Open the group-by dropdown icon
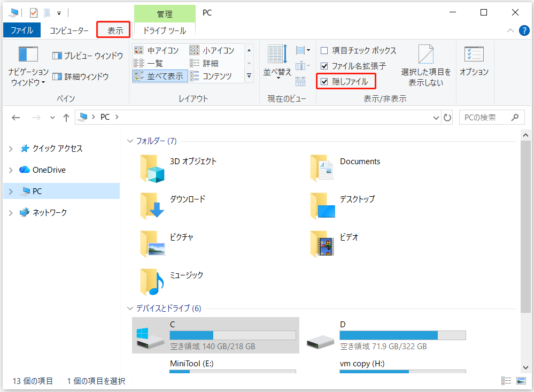Viewport: 534px width, 392px height. [x=303, y=50]
